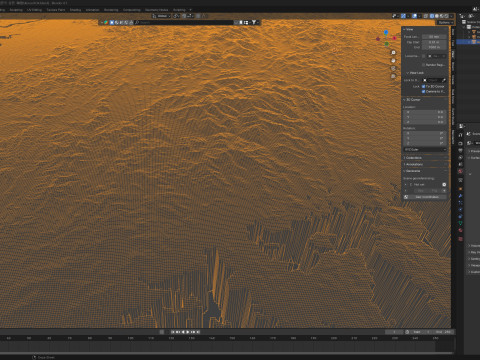Collapse the 3D Cursor panel
Viewport: 480px width, 360px height.
[412, 99]
